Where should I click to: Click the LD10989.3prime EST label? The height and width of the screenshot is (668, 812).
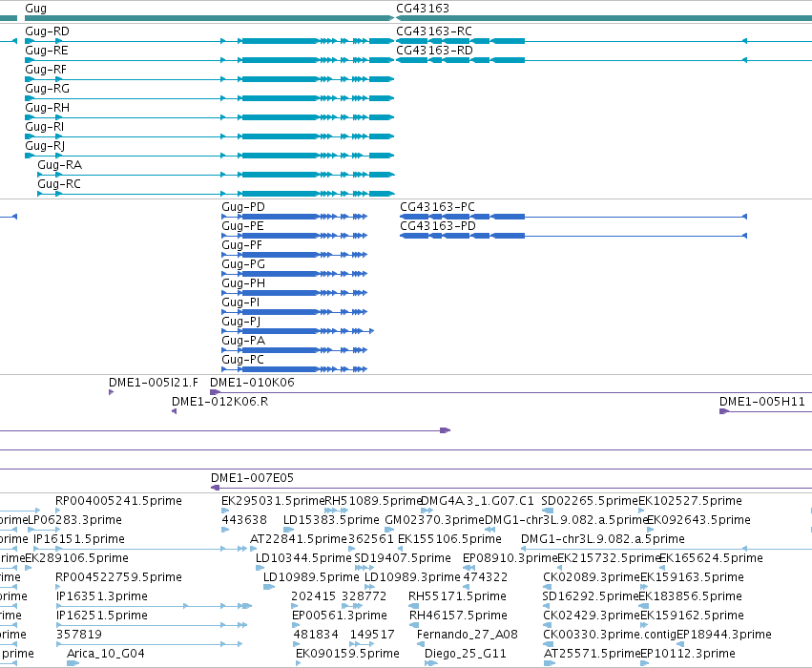pos(413,576)
